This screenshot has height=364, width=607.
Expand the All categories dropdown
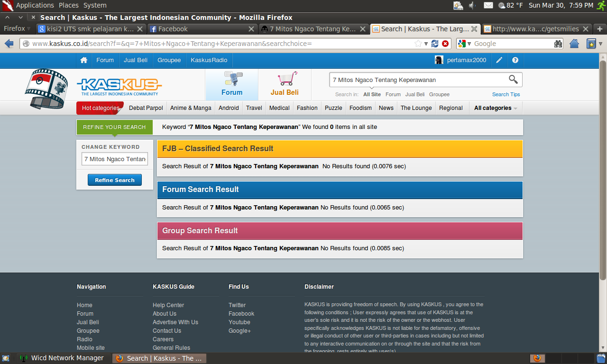496,108
